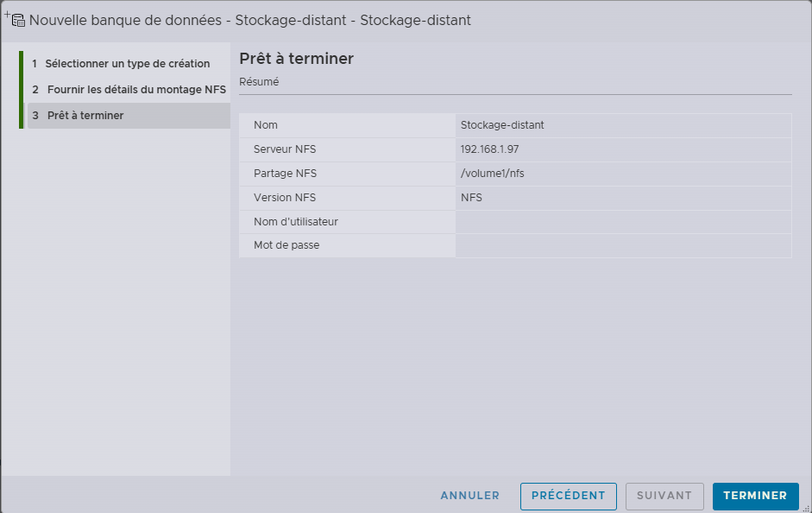Click the Nouvelle banque de données title
The image size is (812, 513).
pos(250,20)
